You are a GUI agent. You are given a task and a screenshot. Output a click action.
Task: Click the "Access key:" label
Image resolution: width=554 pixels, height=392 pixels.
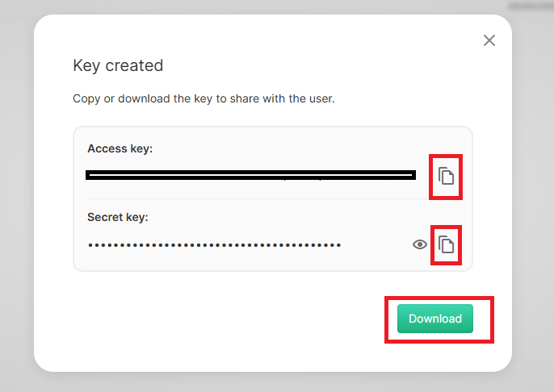120,148
